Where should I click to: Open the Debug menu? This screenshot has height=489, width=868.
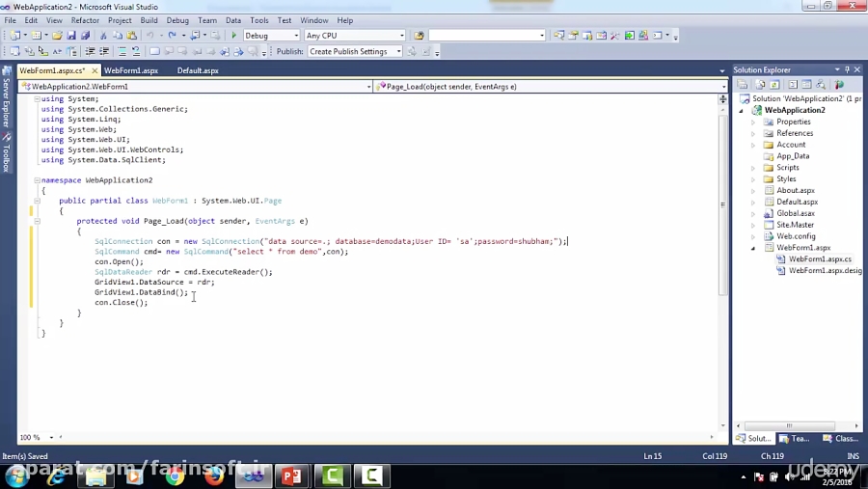pyautogui.click(x=177, y=20)
